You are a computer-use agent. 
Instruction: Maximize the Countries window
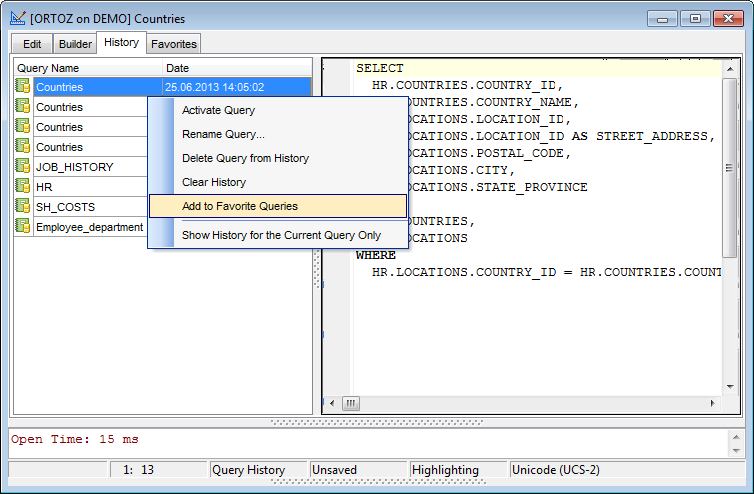[x=695, y=19]
